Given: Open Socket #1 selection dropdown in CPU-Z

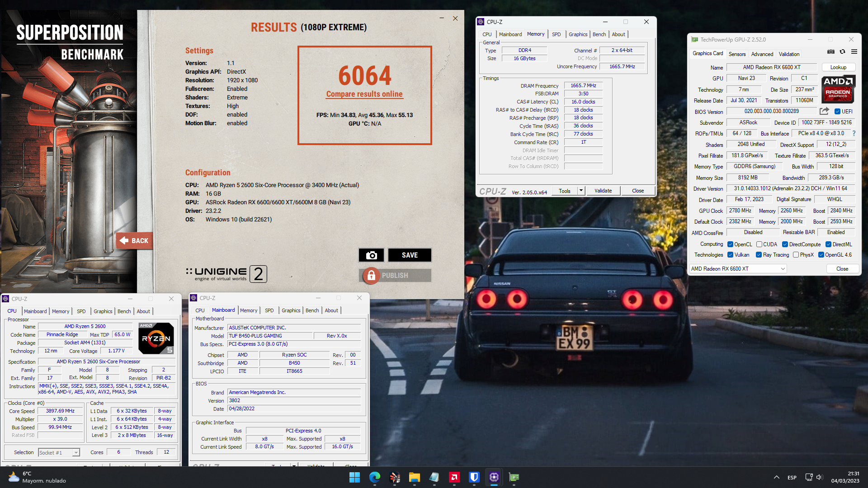Looking at the screenshot, I should click(59, 452).
